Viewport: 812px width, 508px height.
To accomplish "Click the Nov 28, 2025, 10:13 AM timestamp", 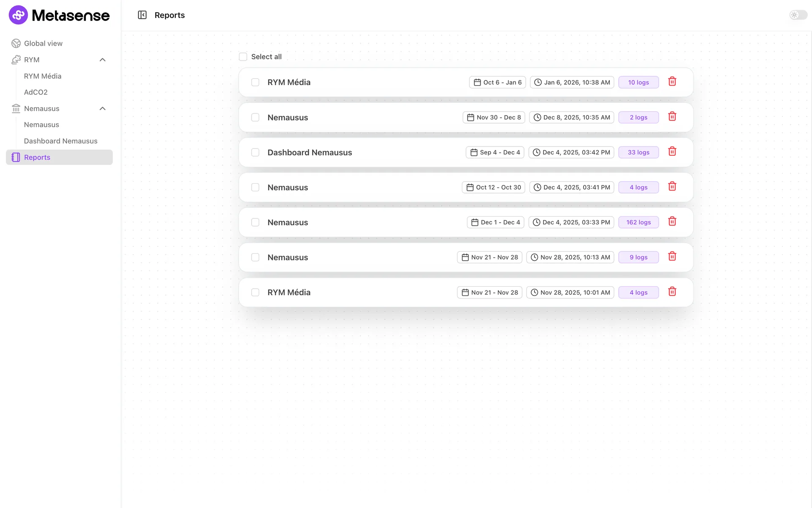I will click(x=570, y=257).
